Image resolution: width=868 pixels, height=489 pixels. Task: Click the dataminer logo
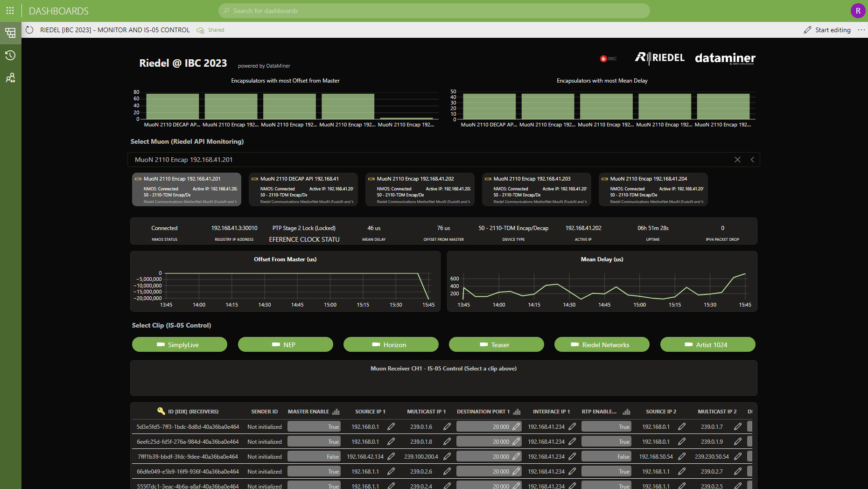(x=725, y=58)
